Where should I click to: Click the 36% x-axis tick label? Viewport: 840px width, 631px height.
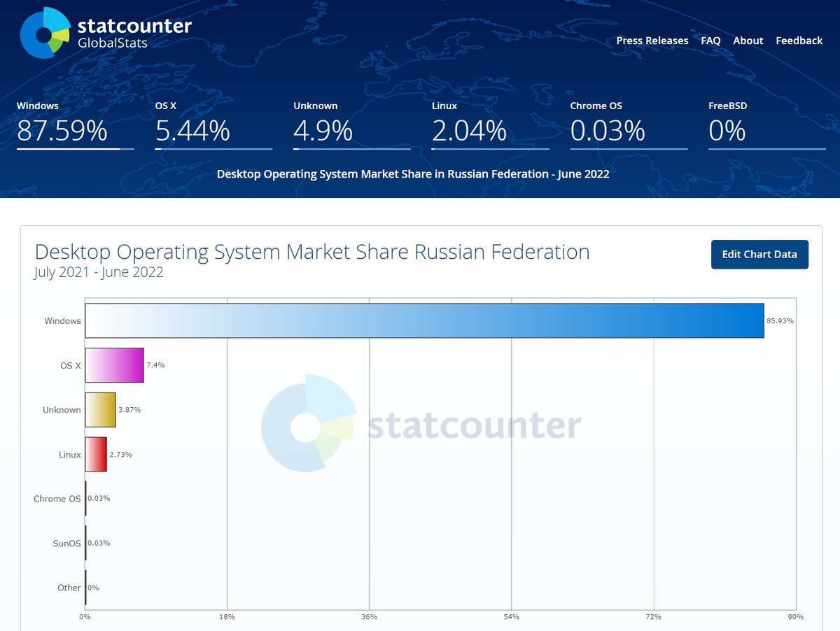[x=369, y=617]
